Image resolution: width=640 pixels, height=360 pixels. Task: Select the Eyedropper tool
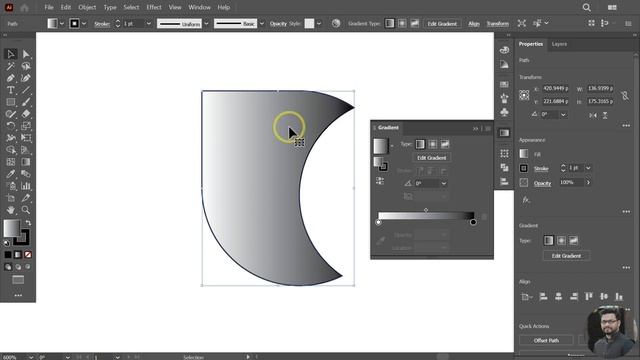pos(11,174)
